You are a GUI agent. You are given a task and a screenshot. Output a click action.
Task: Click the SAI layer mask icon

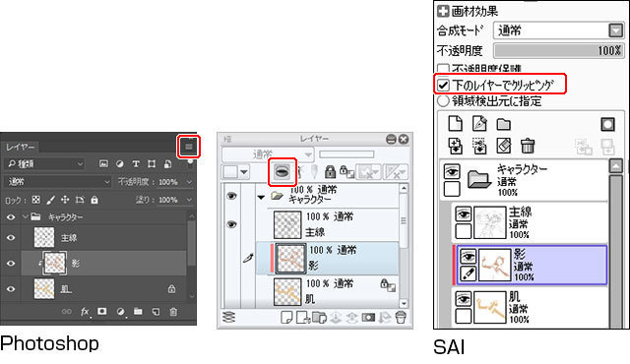click(607, 124)
